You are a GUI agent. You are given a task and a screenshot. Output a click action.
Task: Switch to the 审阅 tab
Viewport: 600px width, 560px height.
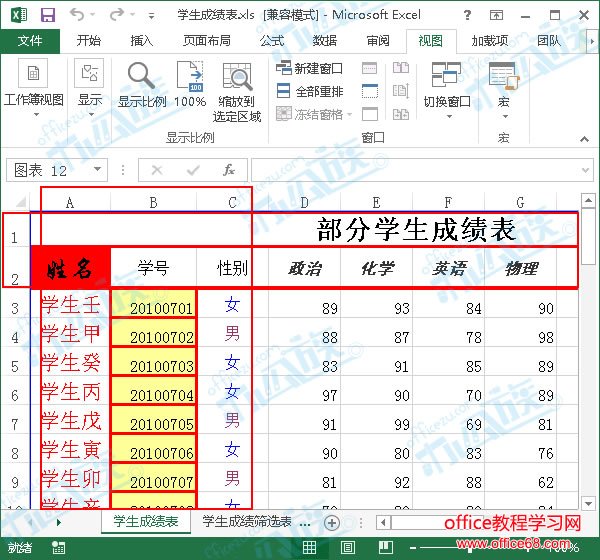378,41
